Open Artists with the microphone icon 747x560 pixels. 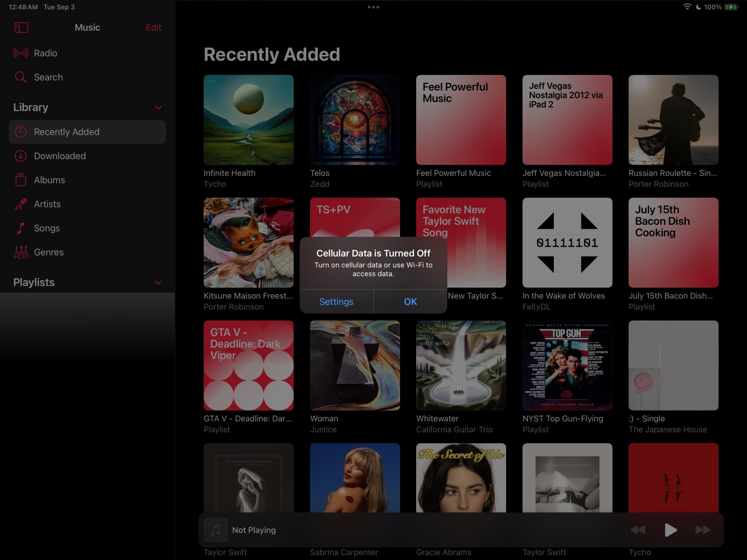tap(21, 204)
